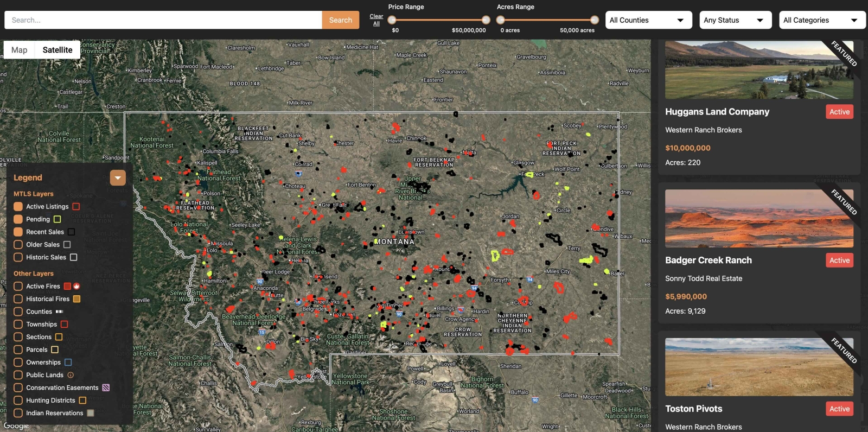Click the Clear All filters link
The image size is (868, 432).
(x=376, y=20)
